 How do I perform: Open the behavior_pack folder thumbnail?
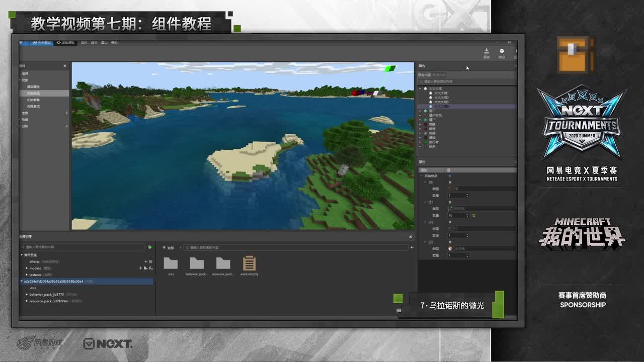(x=196, y=263)
